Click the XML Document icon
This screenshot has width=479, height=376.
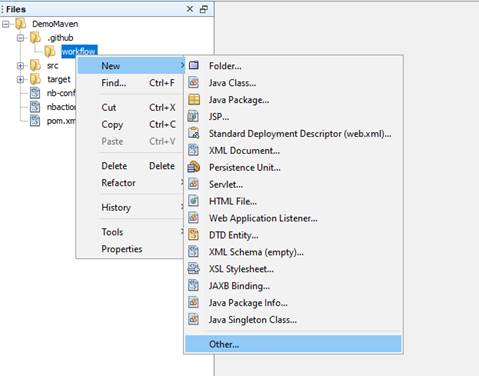194,150
